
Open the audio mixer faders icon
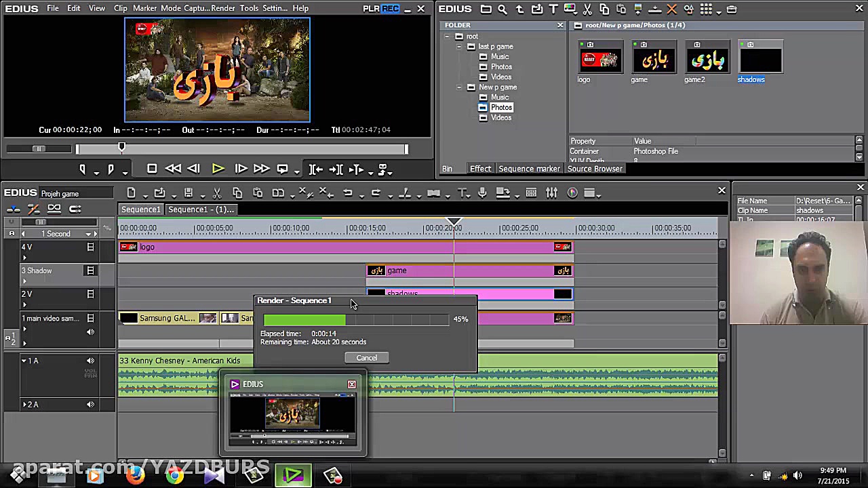[552, 193]
